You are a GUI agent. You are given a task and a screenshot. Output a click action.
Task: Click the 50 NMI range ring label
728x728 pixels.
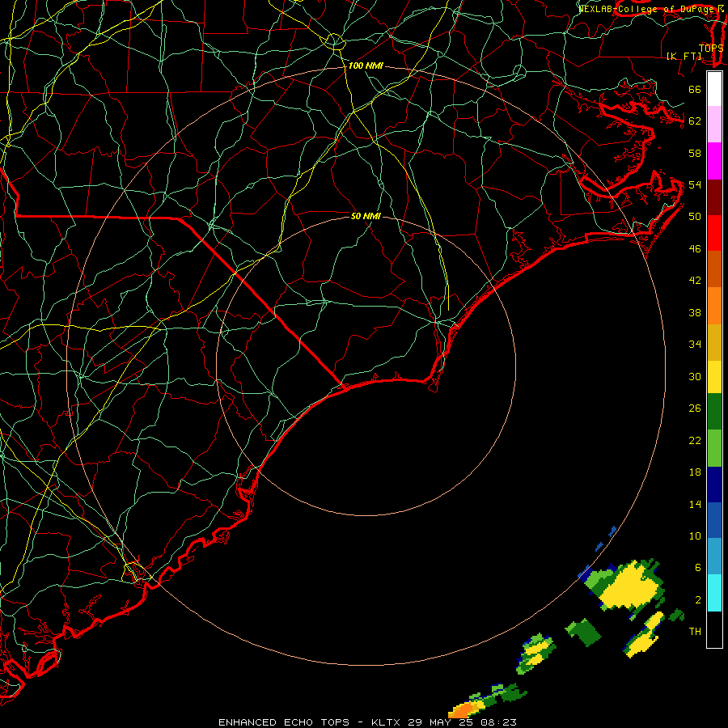click(366, 216)
